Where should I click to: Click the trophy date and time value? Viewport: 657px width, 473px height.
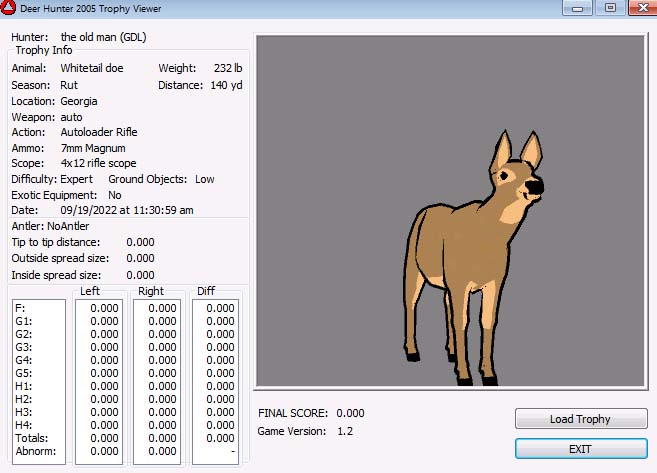point(127,211)
